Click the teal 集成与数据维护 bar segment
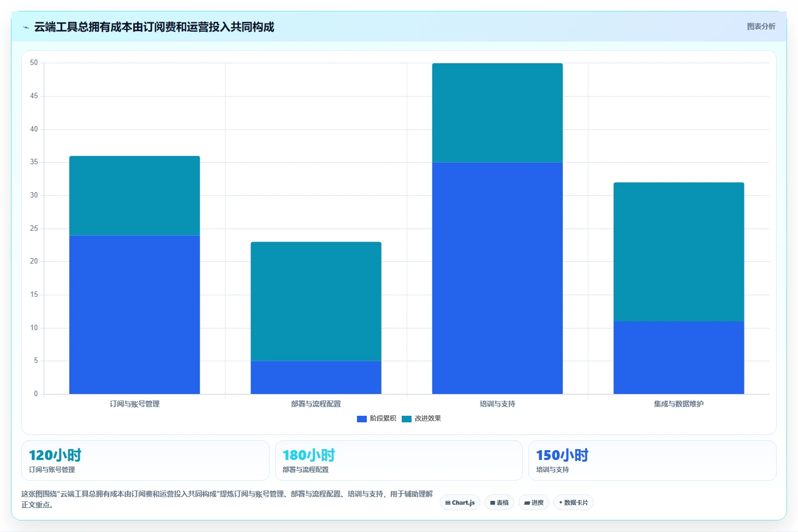This screenshot has height=532, width=798. [679, 252]
